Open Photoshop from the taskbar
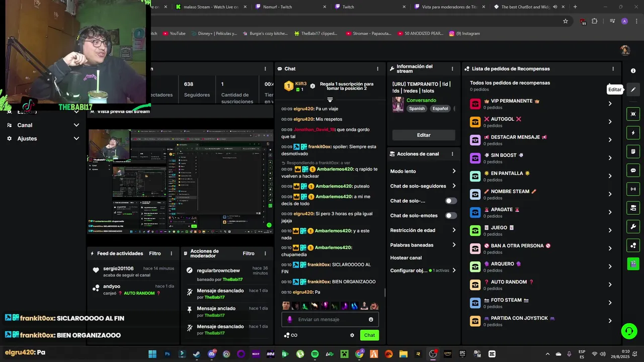Screen dimensions: 644x362 [168, 354]
